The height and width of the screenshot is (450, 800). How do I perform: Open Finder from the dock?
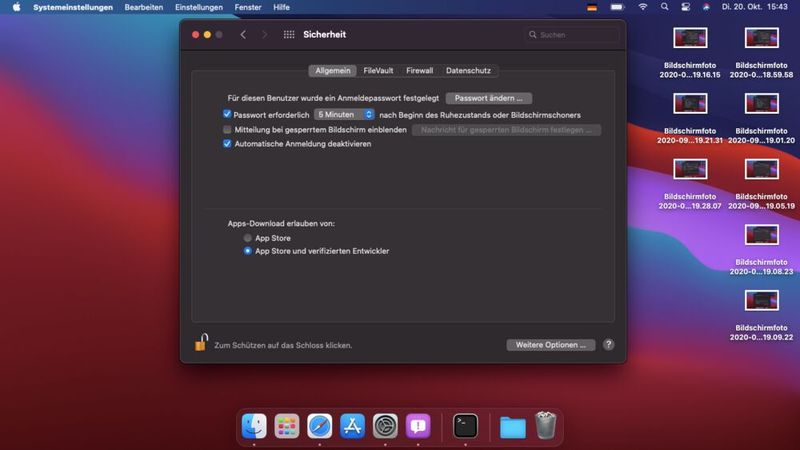[x=254, y=426]
